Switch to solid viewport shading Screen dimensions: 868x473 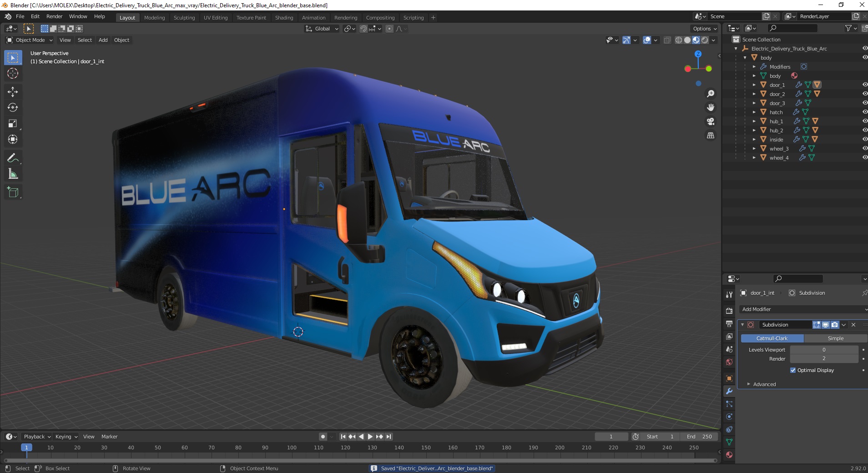click(687, 40)
